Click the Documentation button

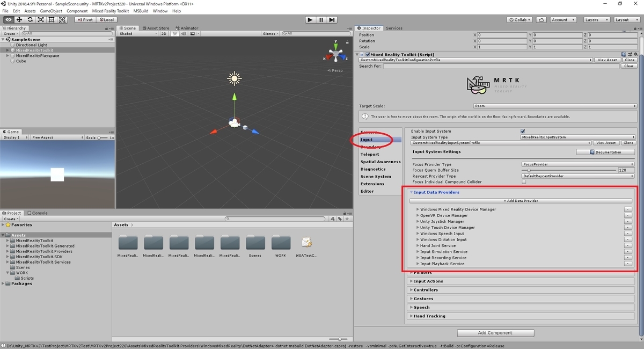point(605,152)
